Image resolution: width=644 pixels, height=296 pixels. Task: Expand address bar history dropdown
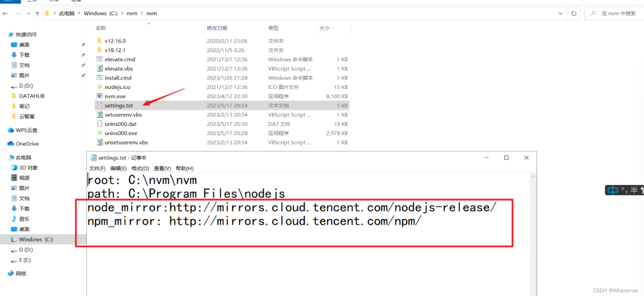[x=560, y=14]
